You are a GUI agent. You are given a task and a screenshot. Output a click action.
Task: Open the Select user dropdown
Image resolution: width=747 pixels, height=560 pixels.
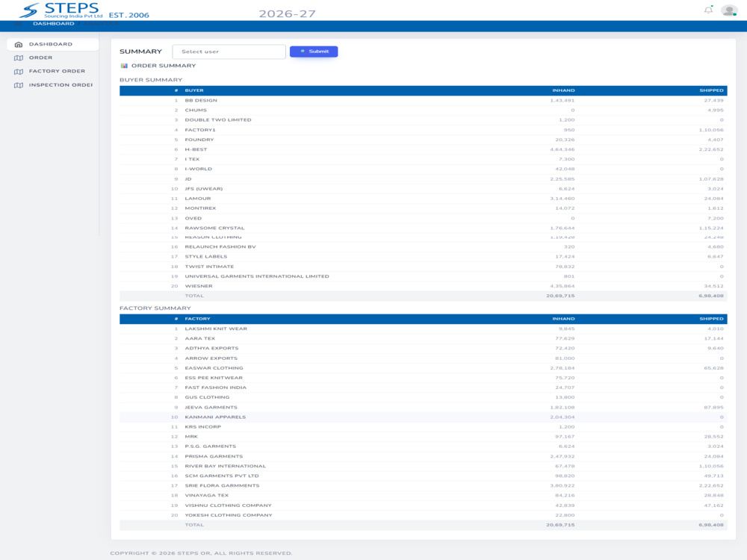pyautogui.click(x=229, y=52)
